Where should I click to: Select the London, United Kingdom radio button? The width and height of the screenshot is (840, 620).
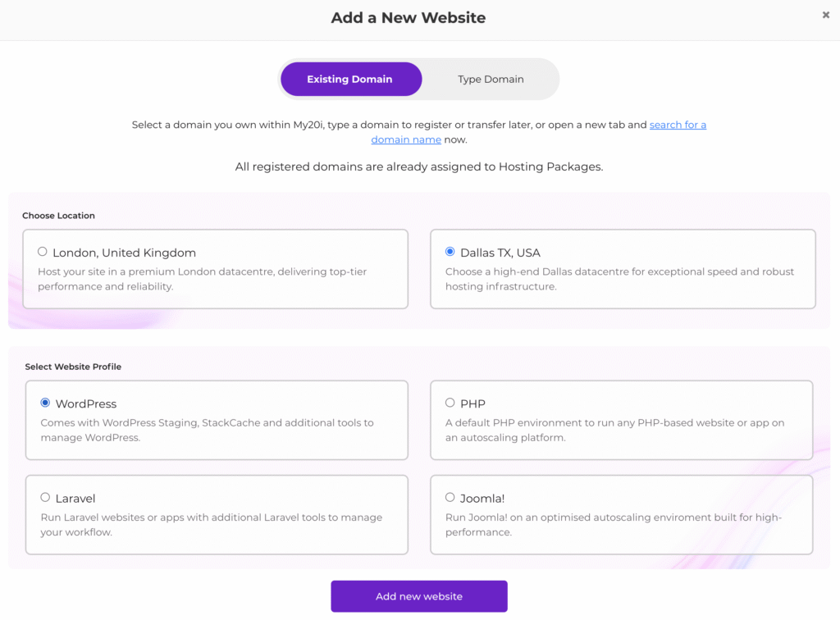(x=43, y=252)
